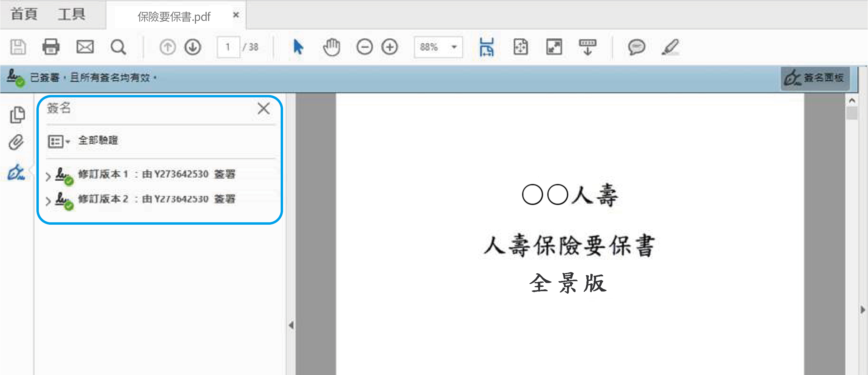Open the 88% zoom level dropdown
This screenshot has height=375, width=868.
454,47
